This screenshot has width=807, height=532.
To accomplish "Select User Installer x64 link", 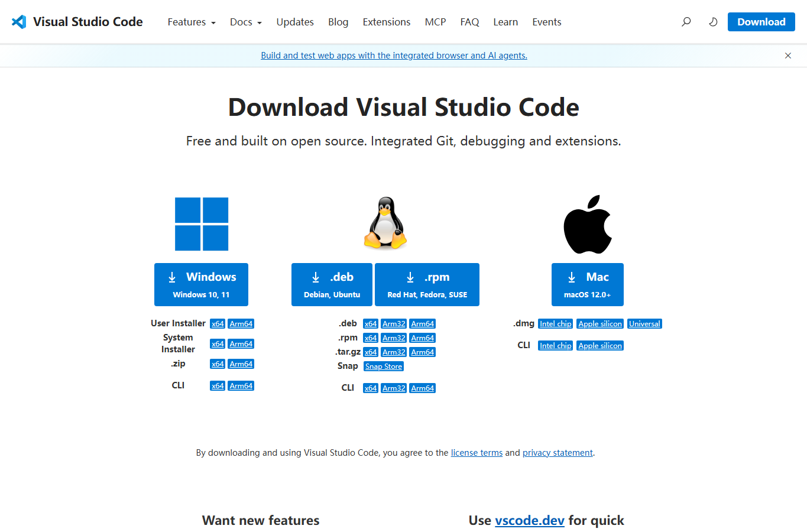I will tap(218, 324).
